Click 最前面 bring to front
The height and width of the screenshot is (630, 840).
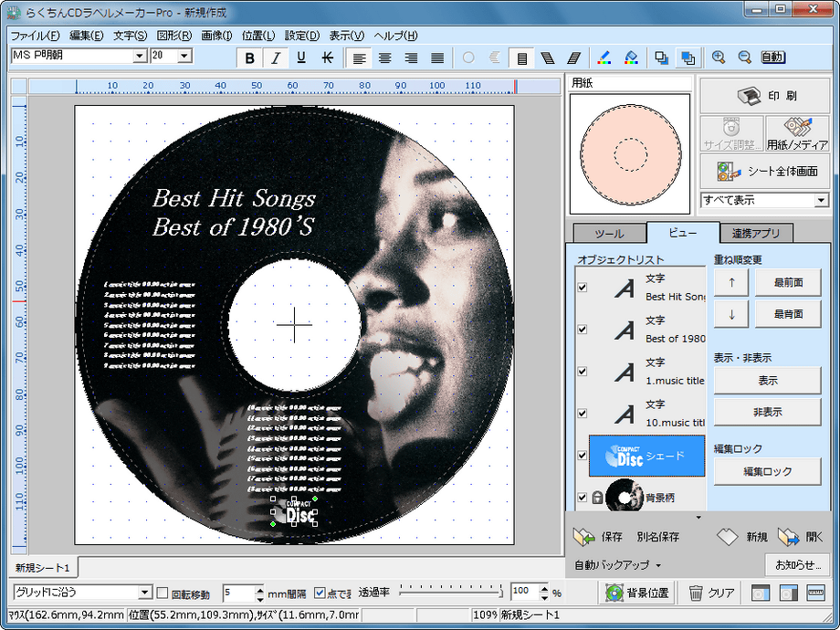[788, 283]
